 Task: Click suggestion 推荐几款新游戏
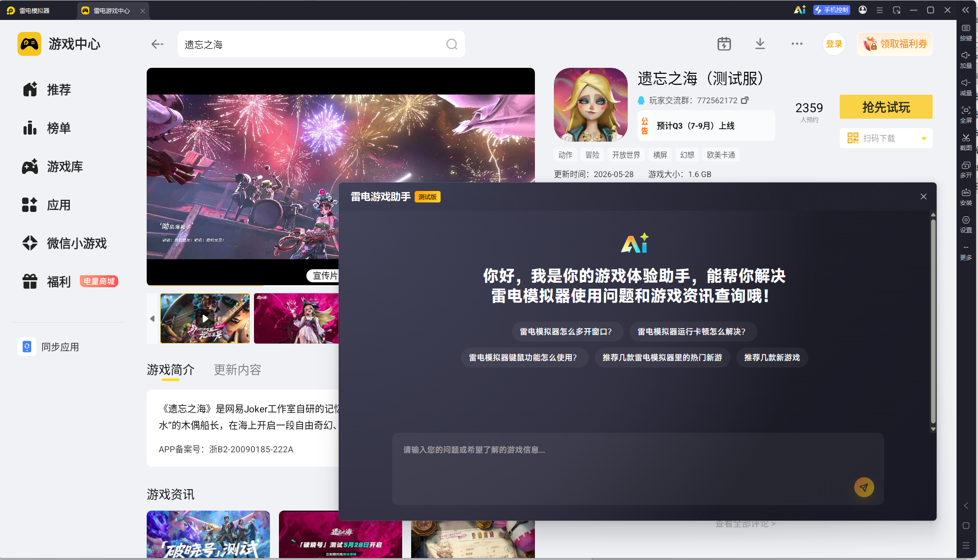pos(772,358)
